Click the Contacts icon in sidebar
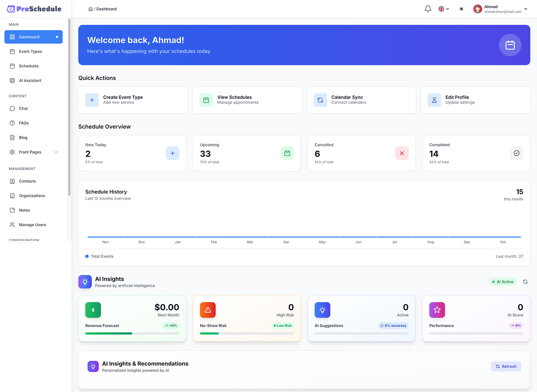The height and width of the screenshot is (392, 537). [x=12, y=181]
